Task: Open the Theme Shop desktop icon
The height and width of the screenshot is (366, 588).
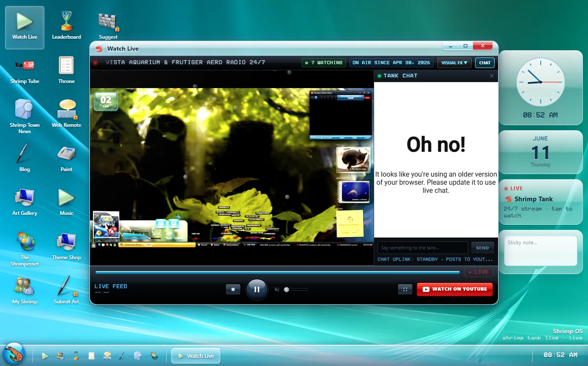Action: (x=66, y=246)
